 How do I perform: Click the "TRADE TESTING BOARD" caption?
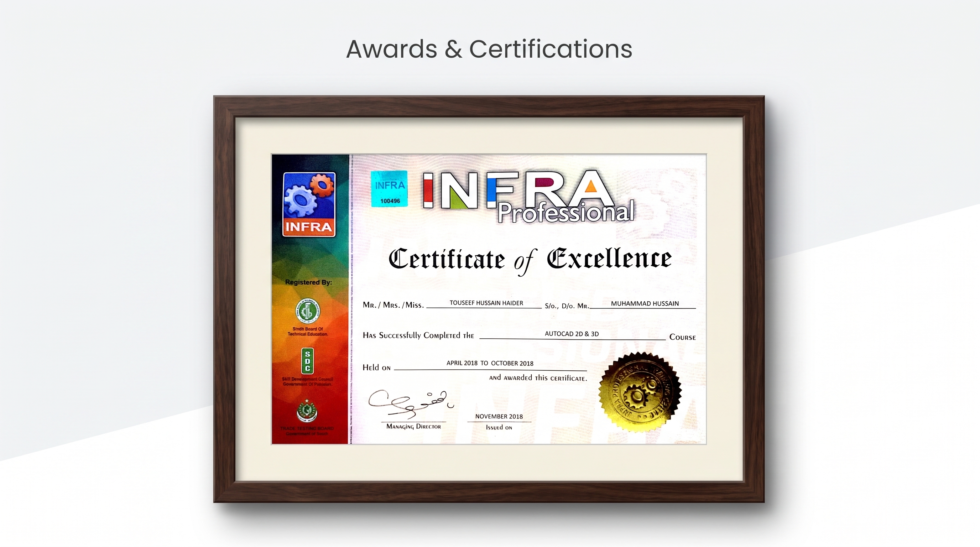coord(307,428)
